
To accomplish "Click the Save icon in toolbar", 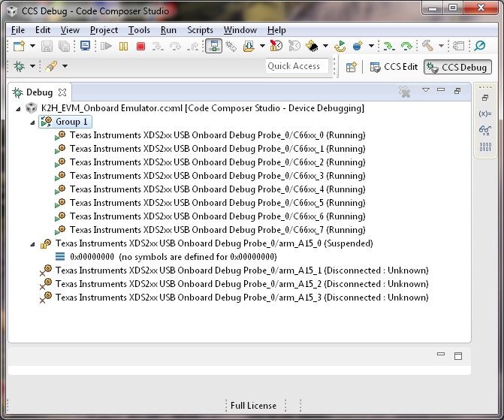I will 47,47.
